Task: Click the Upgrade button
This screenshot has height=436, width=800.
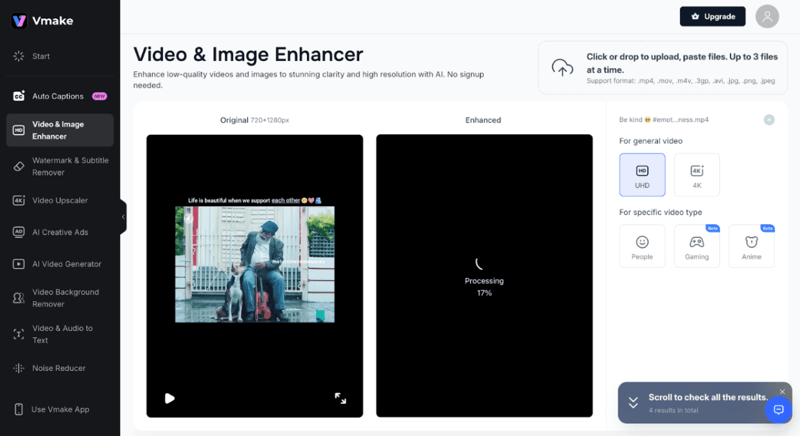Action: [712, 16]
